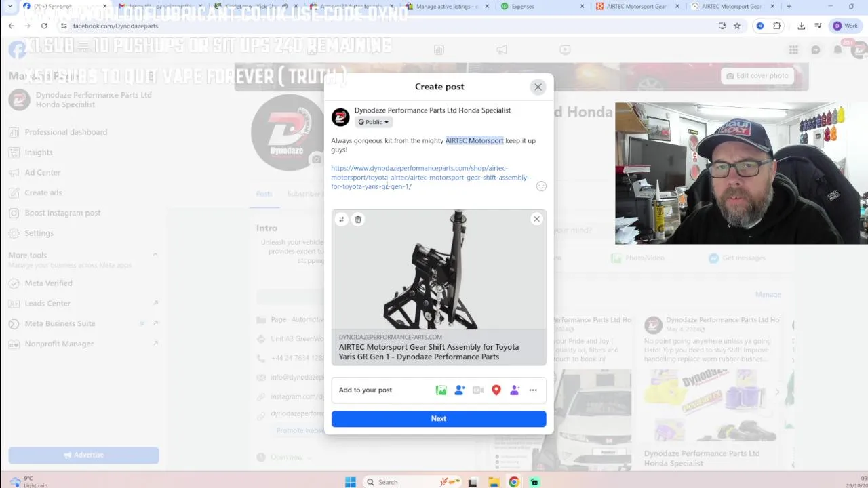Open the emoji picker in post text
This screenshot has height=488, width=868.
pos(541,186)
